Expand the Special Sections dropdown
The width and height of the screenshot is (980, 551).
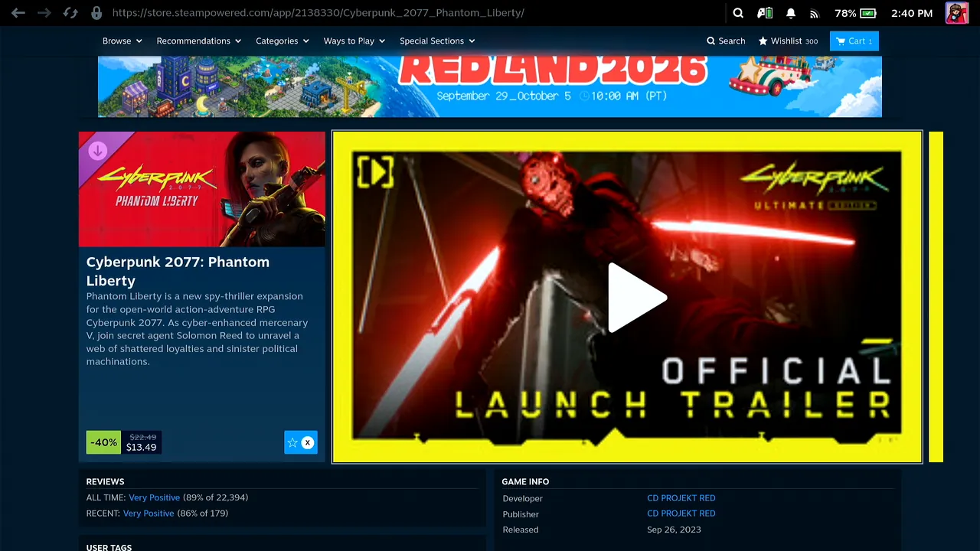pyautogui.click(x=437, y=41)
